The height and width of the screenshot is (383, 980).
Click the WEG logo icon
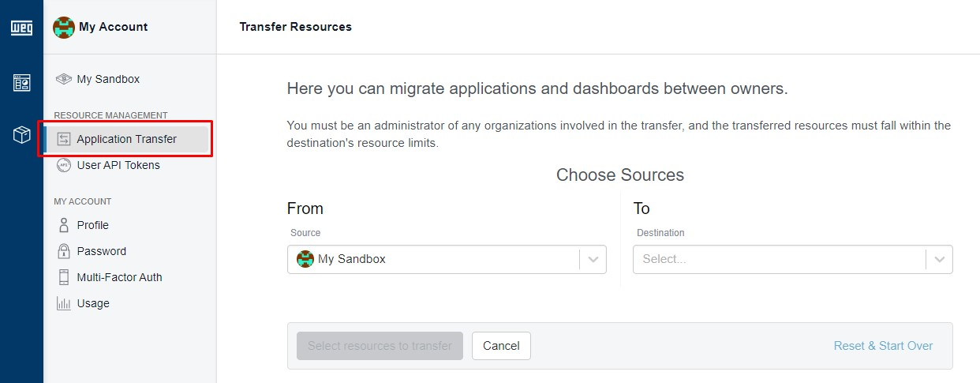[x=21, y=28]
